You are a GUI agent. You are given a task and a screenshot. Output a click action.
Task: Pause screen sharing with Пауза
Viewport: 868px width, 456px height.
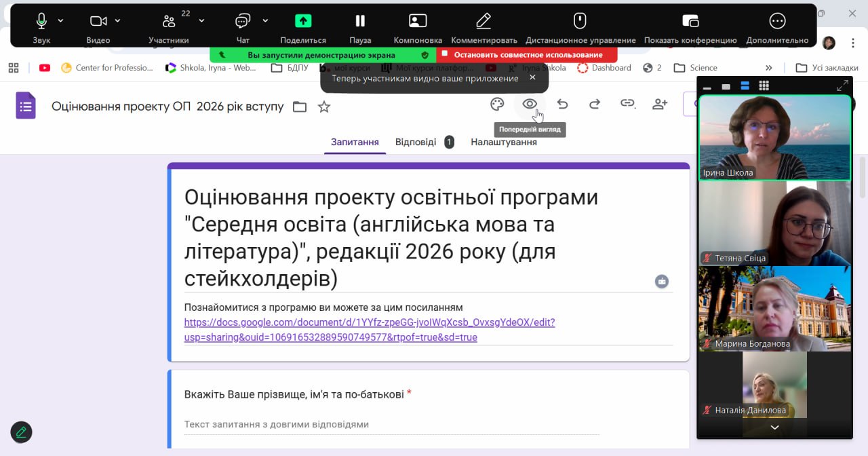360,26
